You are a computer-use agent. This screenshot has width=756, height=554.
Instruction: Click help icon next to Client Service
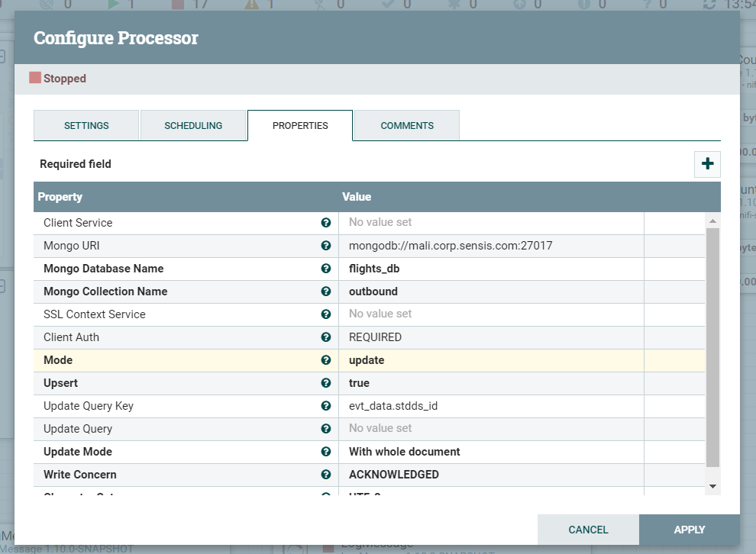click(x=326, y=223)
